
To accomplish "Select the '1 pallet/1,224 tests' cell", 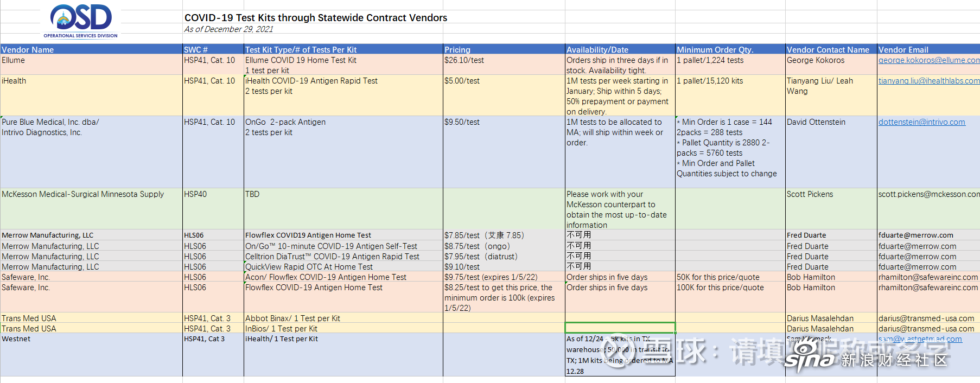I will tap(730, 65).
